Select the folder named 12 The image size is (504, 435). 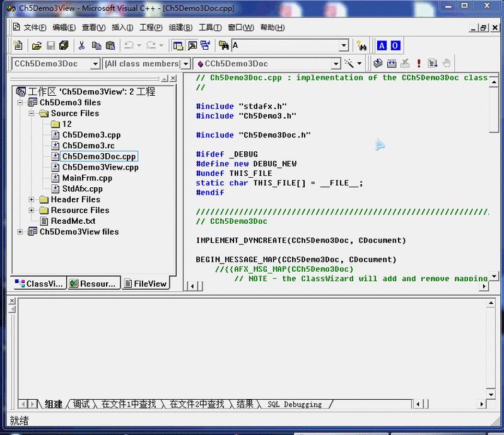[x=67, y=124]
